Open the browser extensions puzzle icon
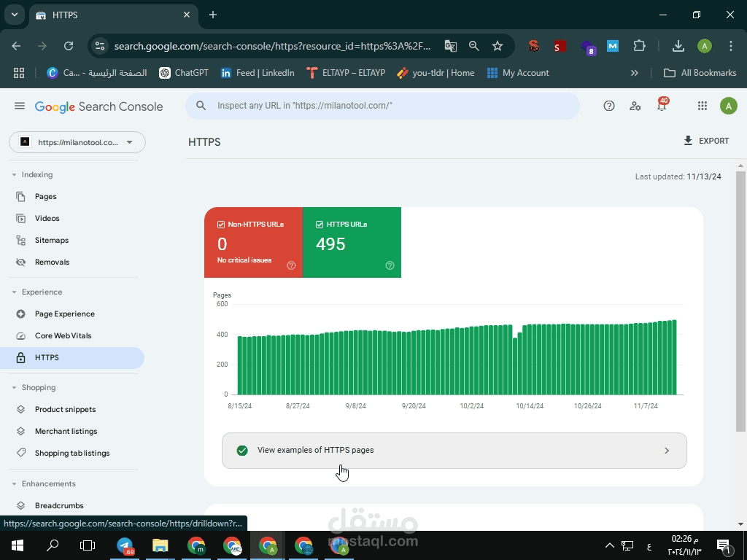747x560 pixels. point(639,46)
